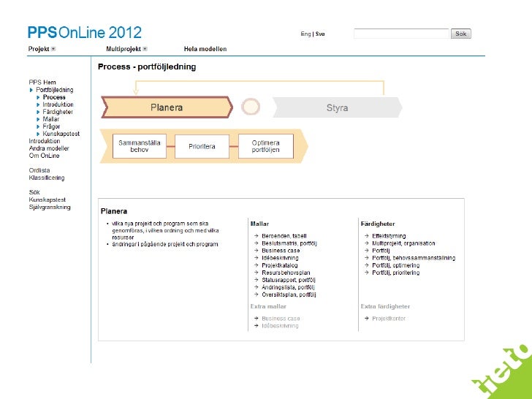Open Frågor in sidebar tree
The image size is (532, 399).
[51, 126]
